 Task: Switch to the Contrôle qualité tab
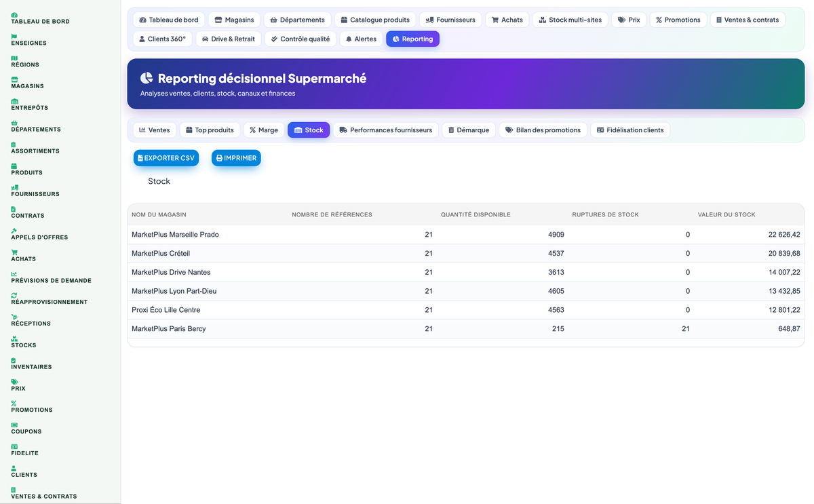coord(301,39)
